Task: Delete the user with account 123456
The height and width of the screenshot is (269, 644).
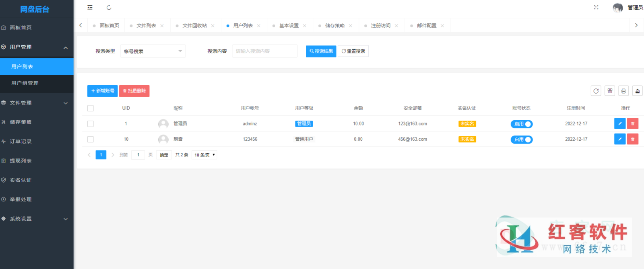Action: click(633, 139)
